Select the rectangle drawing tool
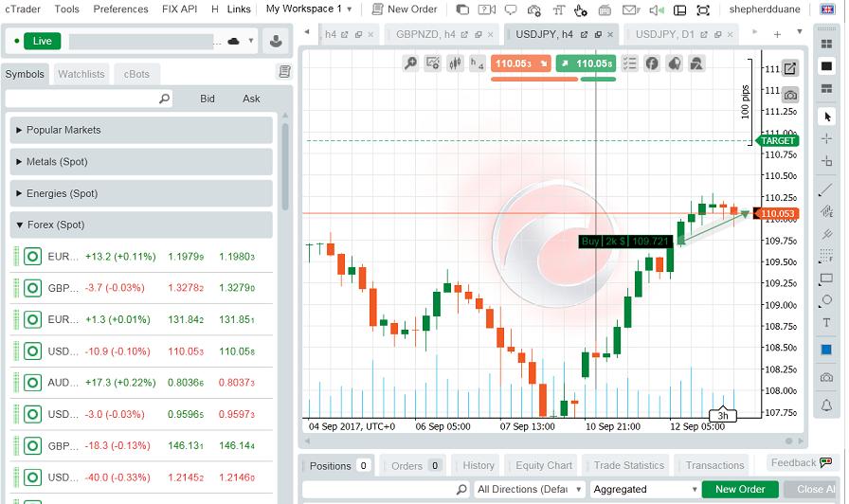849x504 pixels. click(x=827, y=279)
